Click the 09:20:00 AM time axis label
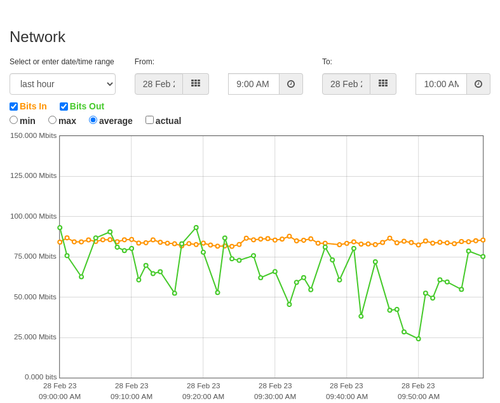 203,397
